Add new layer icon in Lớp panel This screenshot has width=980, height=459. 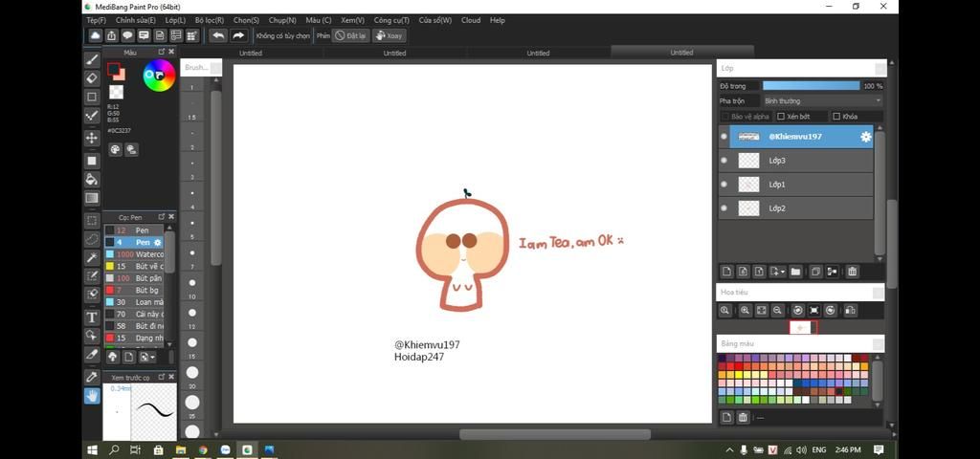726,272
